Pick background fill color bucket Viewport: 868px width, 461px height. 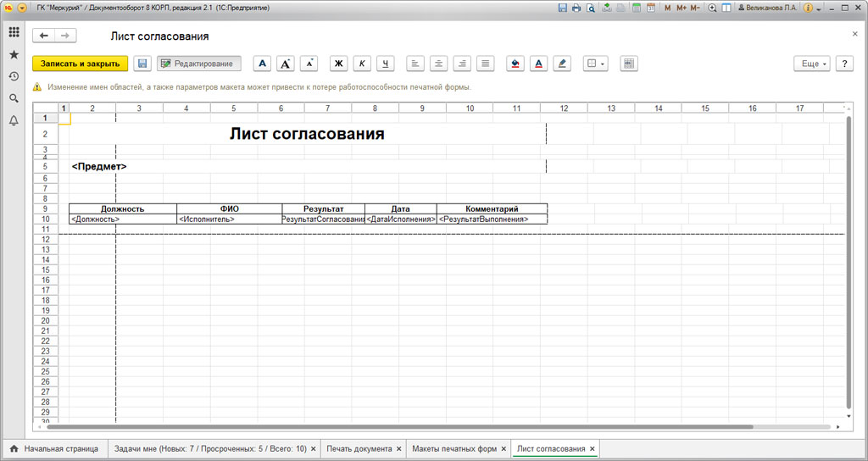click(x=515, y=64)
